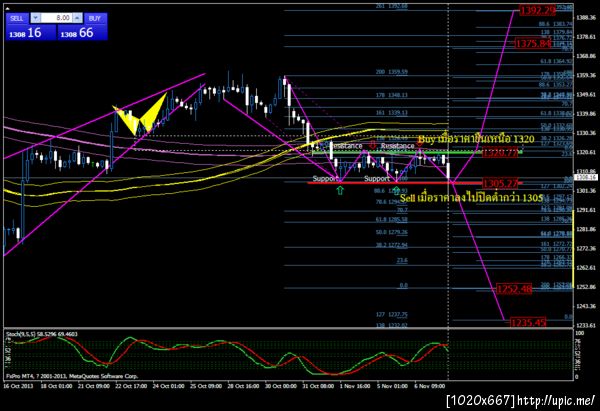Click the 1330.36 value on the price scale

tap(586, 132)
